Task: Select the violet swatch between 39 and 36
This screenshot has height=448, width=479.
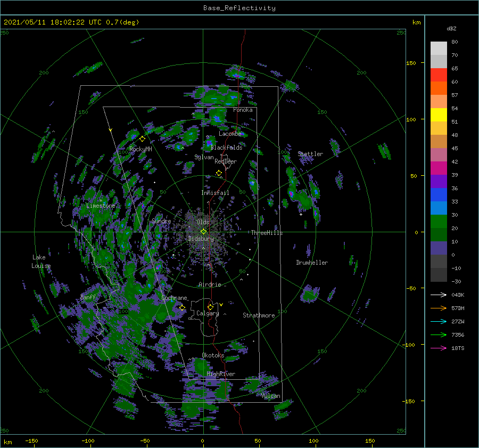Action: click(x=439, y=182)
